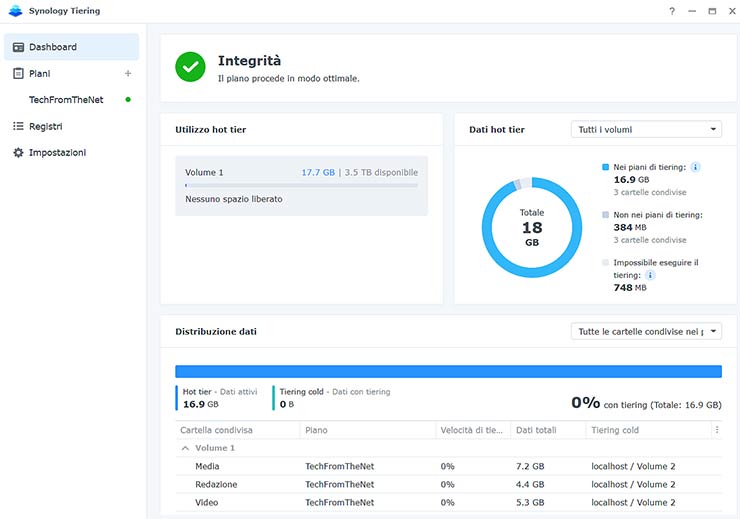Click the 0% con tiering summary

click(646, 403)
